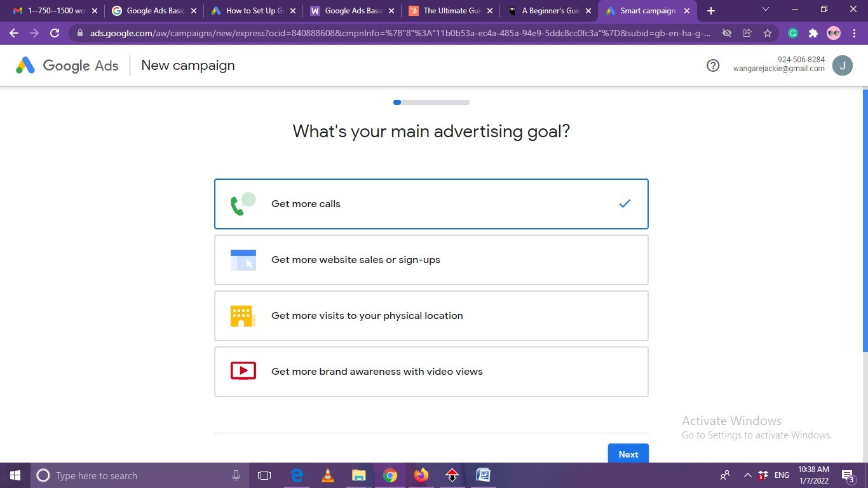868x488 pixels.
Task: Open Firefox from the taskbar
Action: 421,475
